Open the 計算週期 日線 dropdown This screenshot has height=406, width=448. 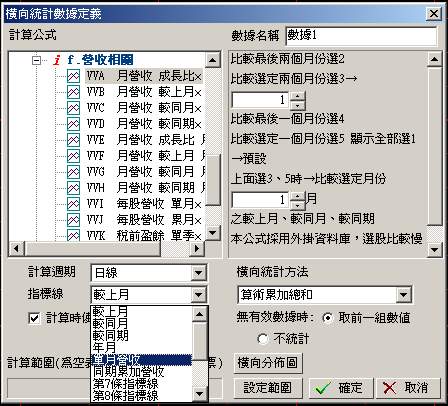click(198, 273)
